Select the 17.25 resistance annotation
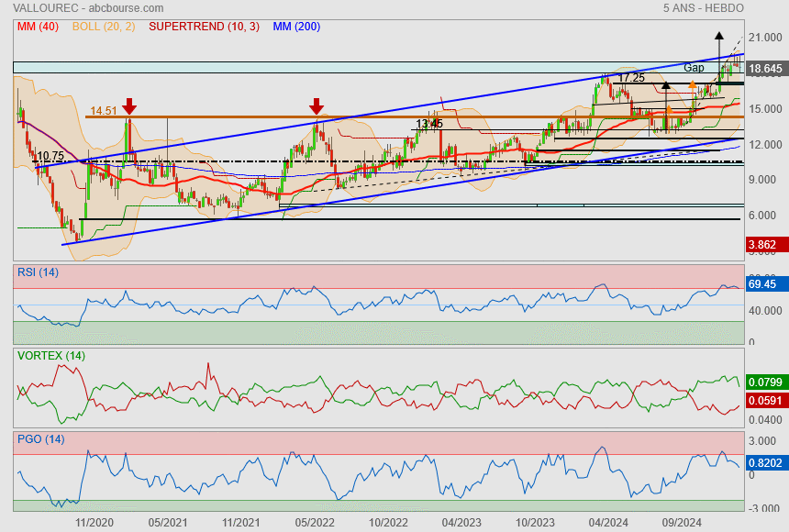The image size is (789, 532). [631, 78]
